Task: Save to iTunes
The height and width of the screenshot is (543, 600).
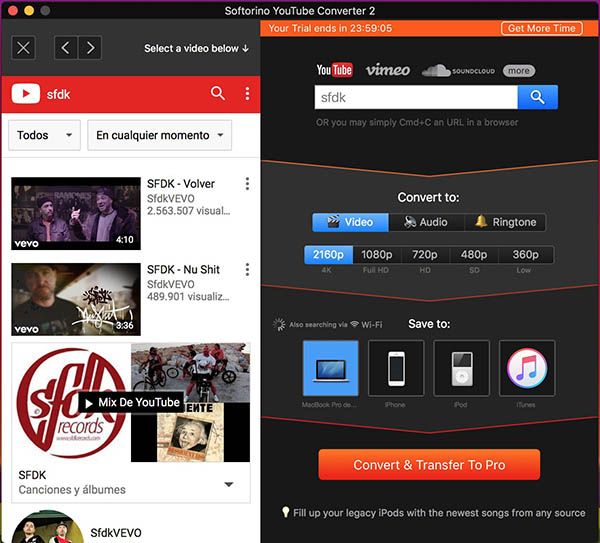Action: [527, 368]
